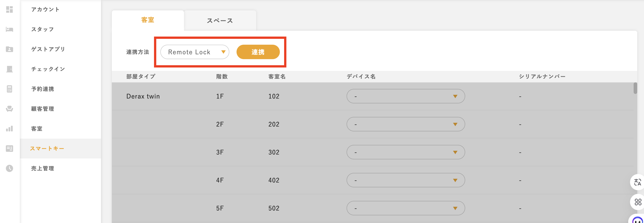Switch to the スペース tab
This screenshot has height=223, width=644.
(220, 21)
